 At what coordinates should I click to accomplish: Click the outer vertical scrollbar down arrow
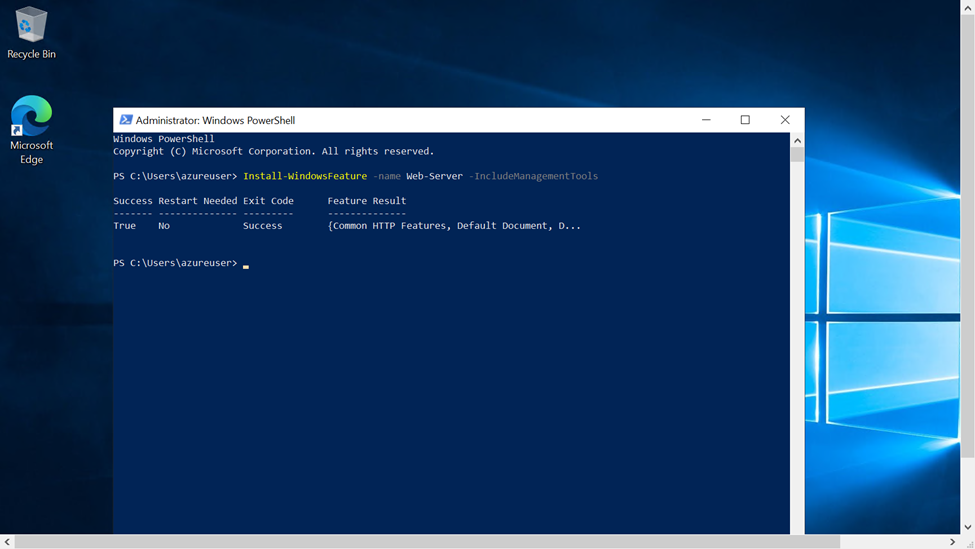pos(968,527)
